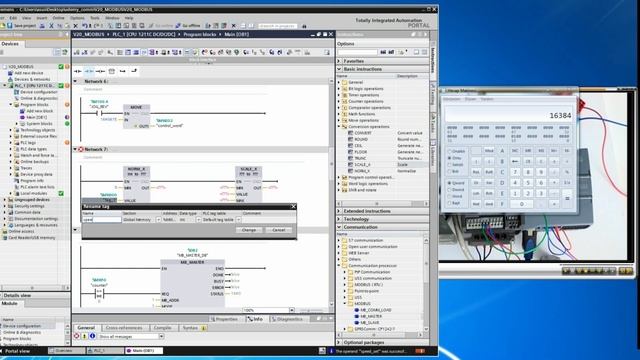The image size is (640, 360).
Task: Click the Go offline toolbar button
Action: click(x=188, y=26)
